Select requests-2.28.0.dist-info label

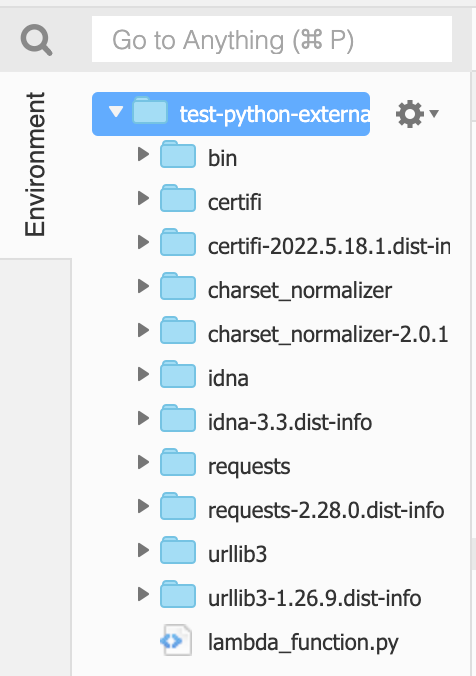(326, 511)
